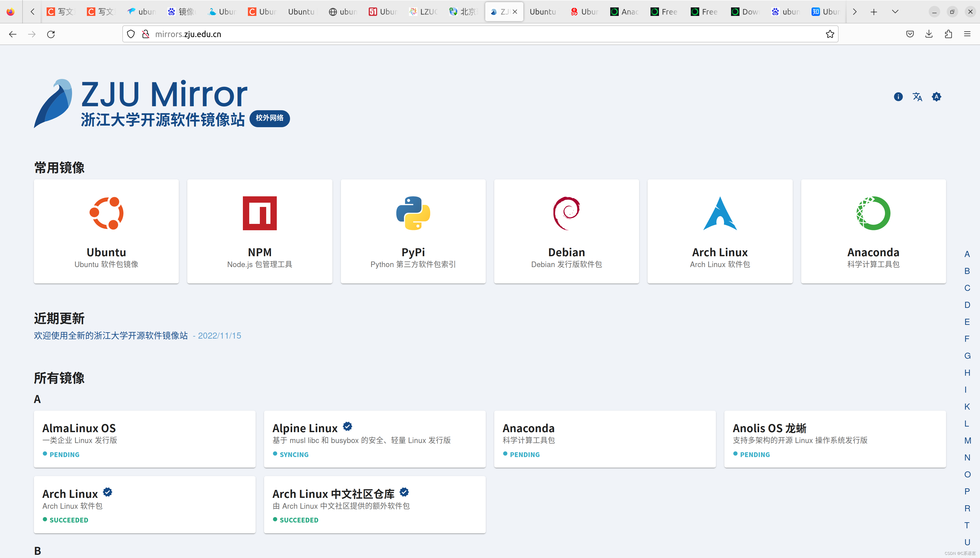Open the Debian mirror card
Screen dimensions: 980x558
tap(566, 232)
